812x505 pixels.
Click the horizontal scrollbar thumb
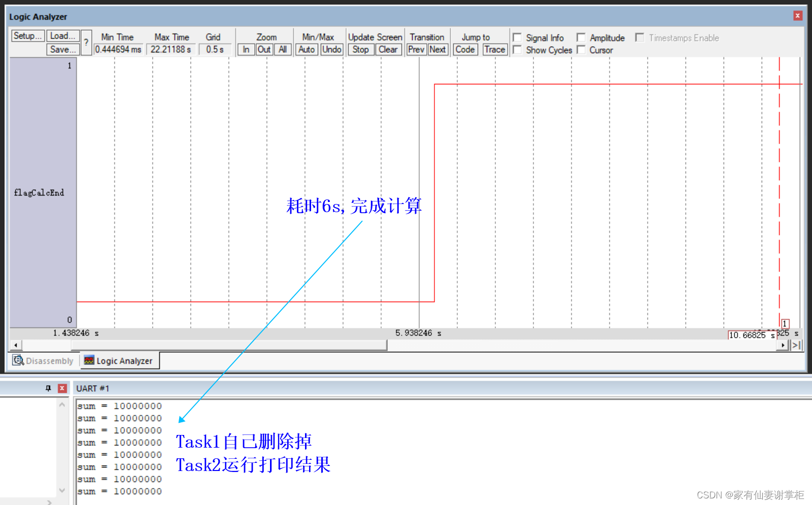coord(229,345)
